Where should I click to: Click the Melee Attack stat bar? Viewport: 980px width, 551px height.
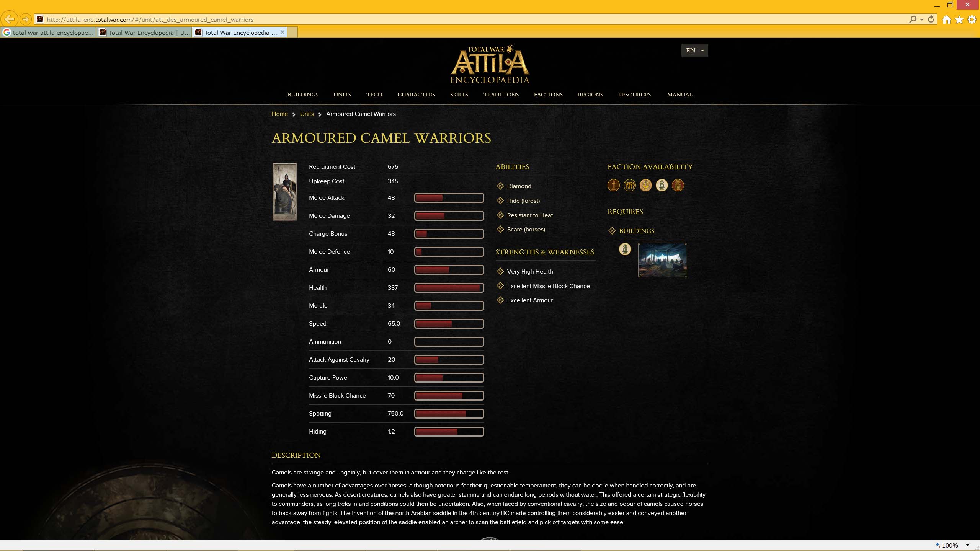[449, 198]
